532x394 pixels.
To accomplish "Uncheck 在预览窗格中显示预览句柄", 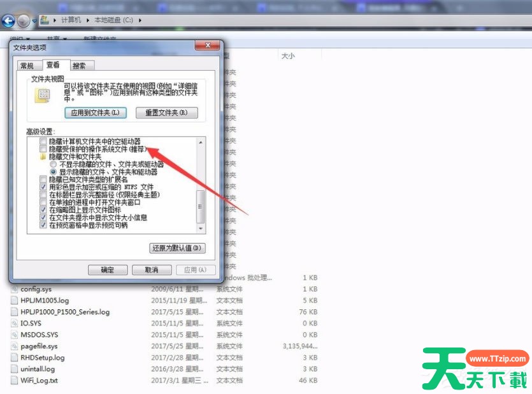I will pyautogui.click(x=43, y=225).
